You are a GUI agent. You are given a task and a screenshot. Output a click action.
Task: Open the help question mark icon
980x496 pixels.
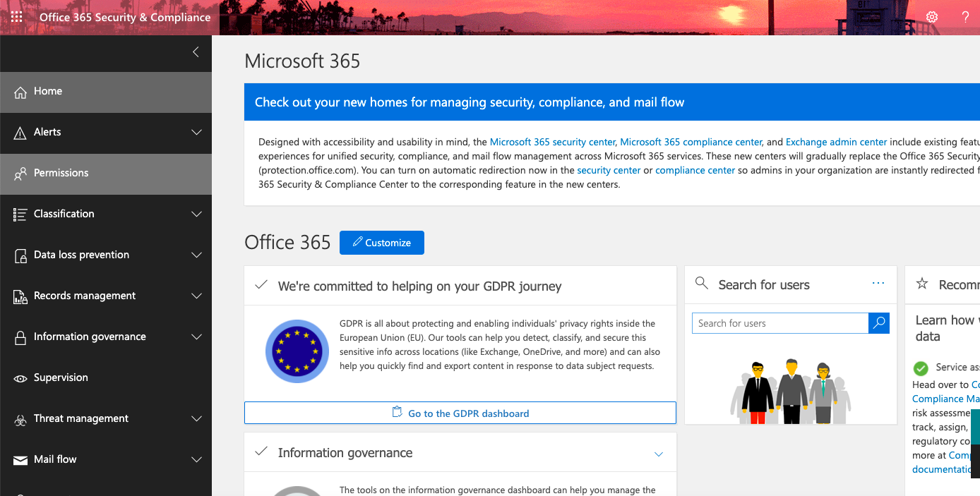coord(965,17)
